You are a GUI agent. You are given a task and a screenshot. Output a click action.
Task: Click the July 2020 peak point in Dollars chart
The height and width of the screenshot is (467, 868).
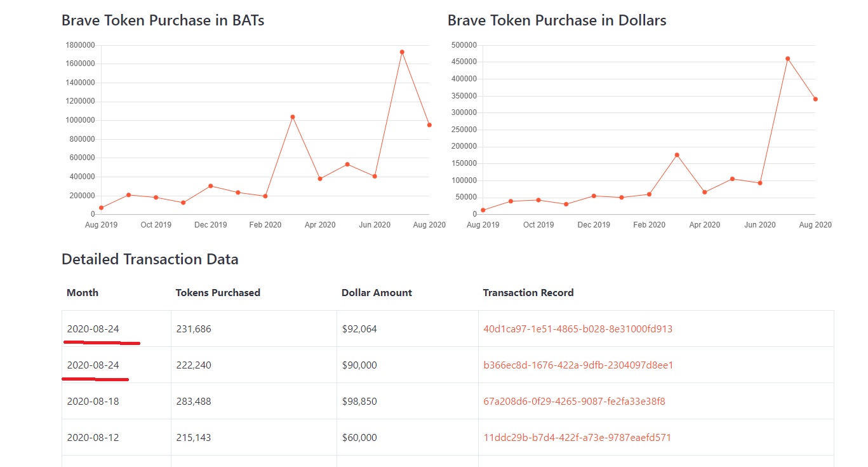788,58
